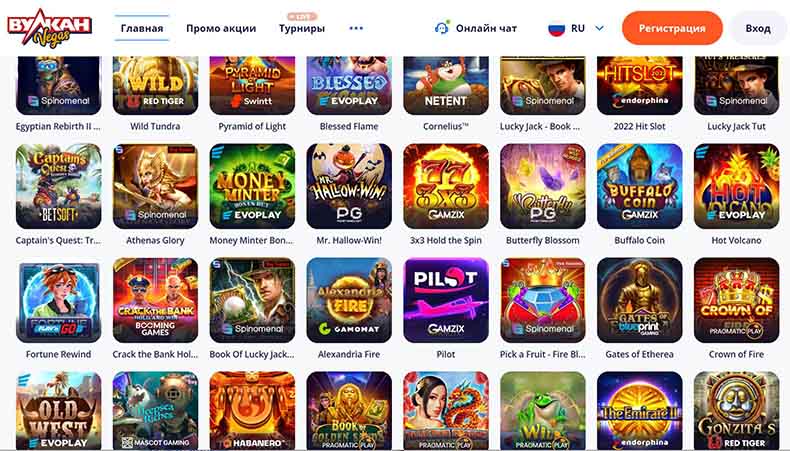Launch the Alexandria Fire game icon
790x451 pixels.
(x=349, y=300)
